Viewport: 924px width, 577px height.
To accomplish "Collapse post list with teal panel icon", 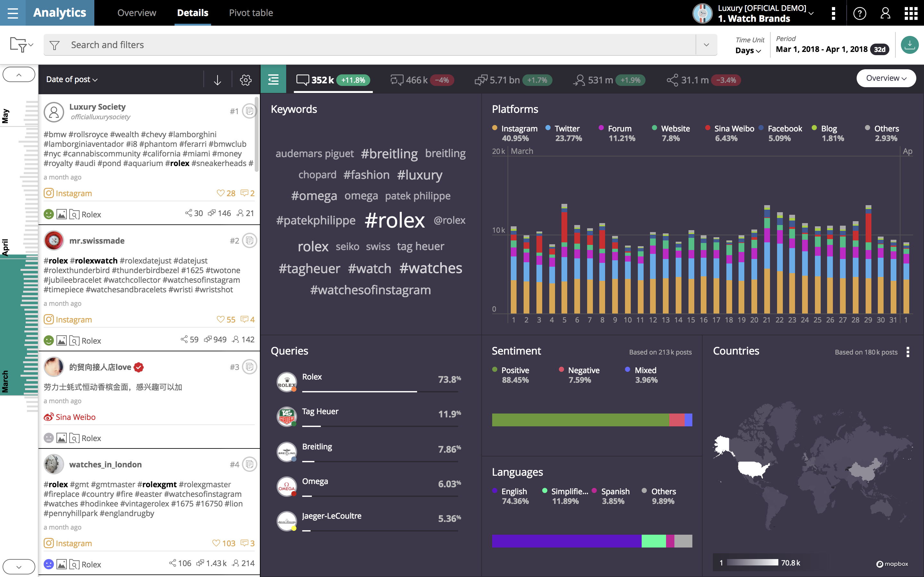I will pyautogui.click(x=273, y=79).
